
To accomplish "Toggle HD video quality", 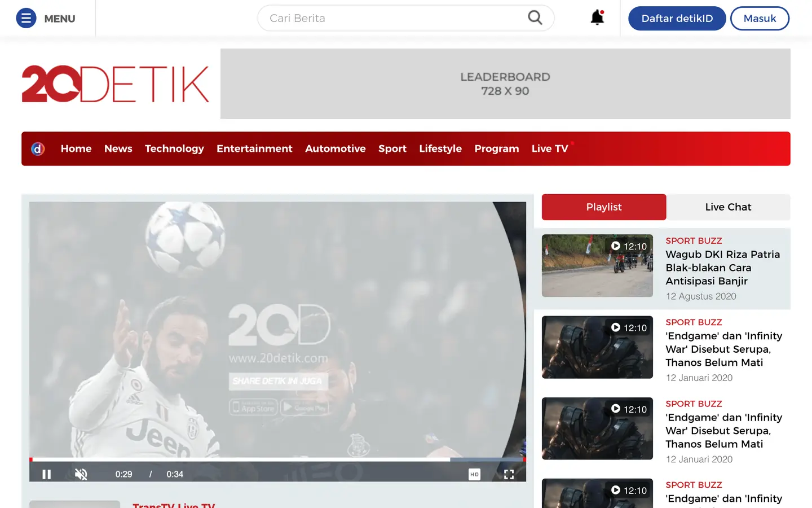I will [475, 475].
